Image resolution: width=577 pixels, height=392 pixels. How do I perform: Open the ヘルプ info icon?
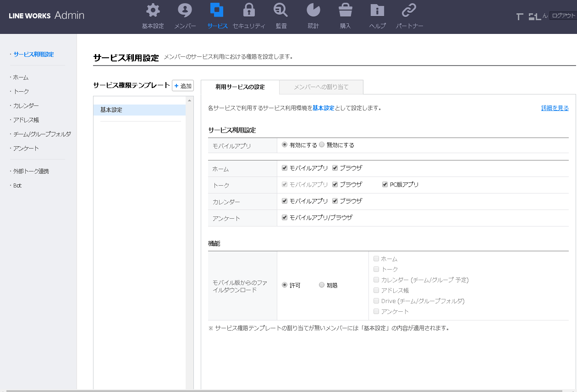pyautogui.click(x=377, y=11)
